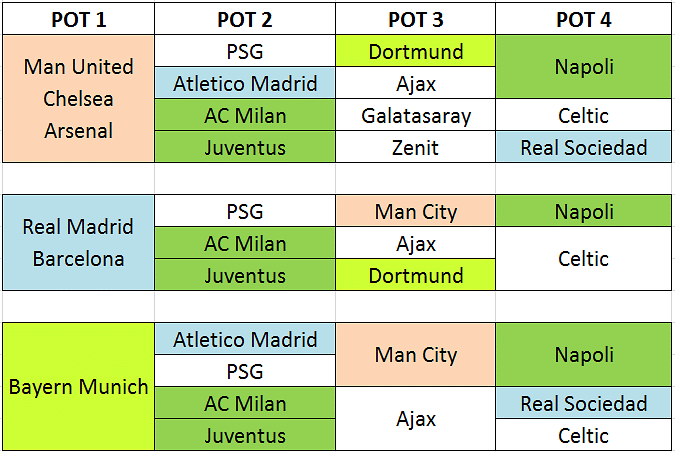Click the Bayern Munich cell
The height and width of the screenshot is (452, 675).
pyautogui.click(x=78, y=387)
